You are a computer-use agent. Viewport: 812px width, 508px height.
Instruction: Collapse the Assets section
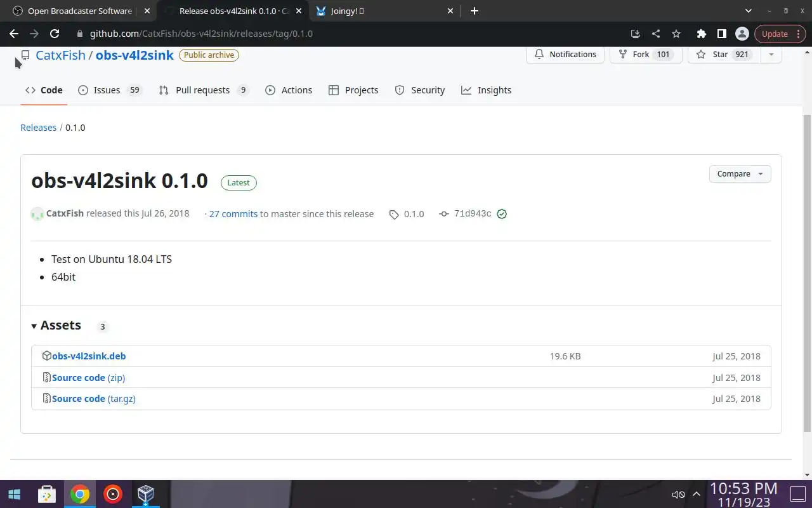coord(56,326)
